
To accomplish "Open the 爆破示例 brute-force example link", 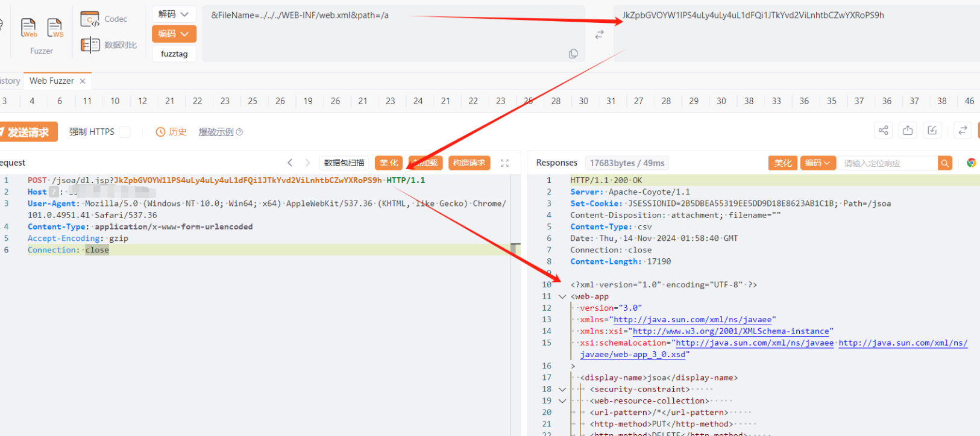I will pyautogui.click(x=216, y=132).
